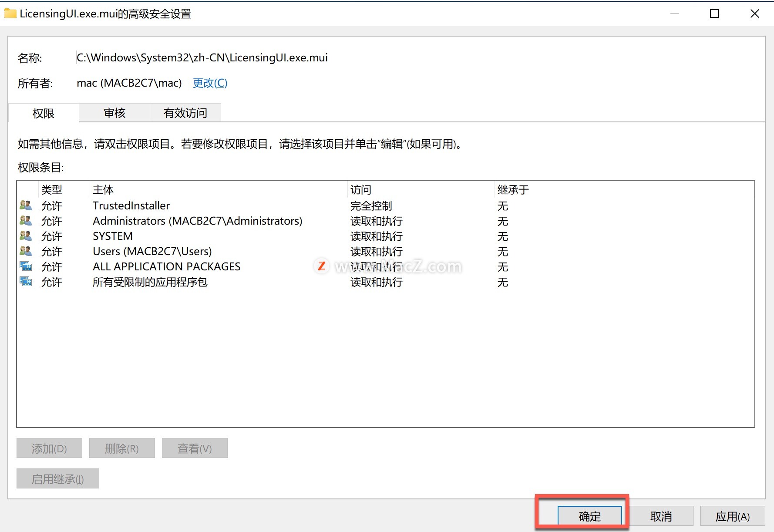Image resolution: width=774 pixels, height=532 pixels.
Task: Click the ALL APPLICATION PACKAGES package icon
Action: [x=26, y=266]
